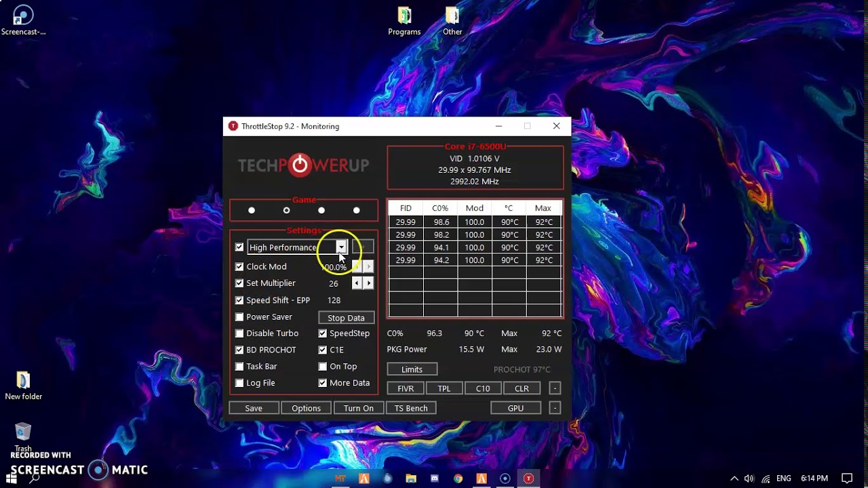
Task: Toggle the Set Multiplier checkbox
Action: click(239, 283)
